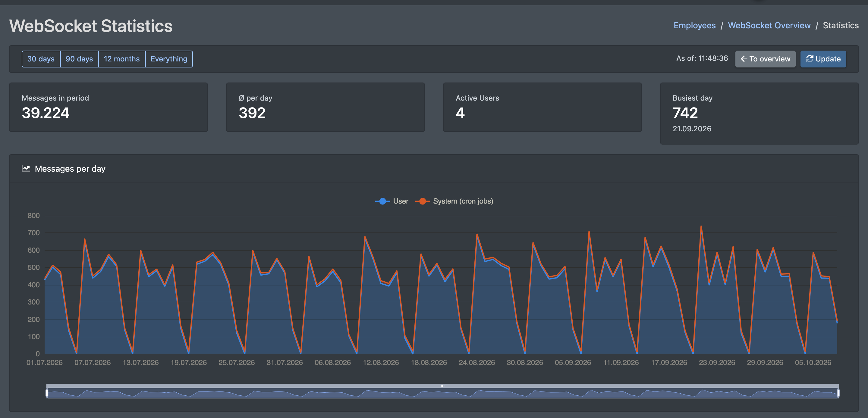Click the Update button
The image size is (868, 418).
823,59
